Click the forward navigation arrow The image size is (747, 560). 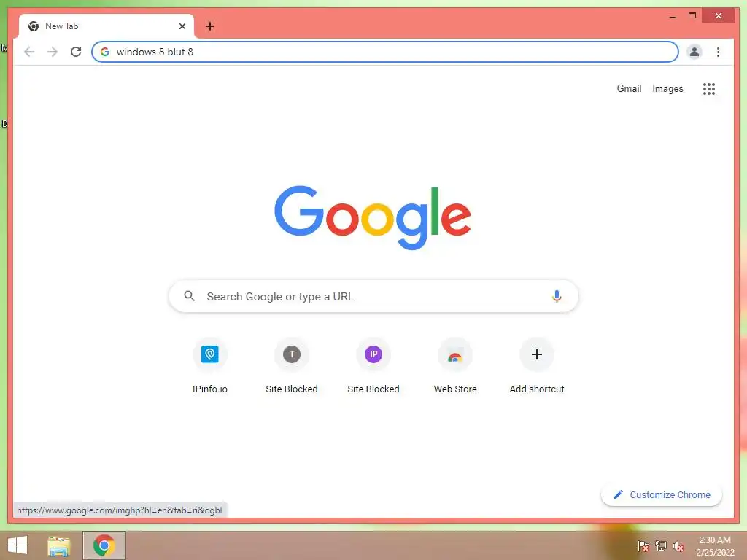tap(53, 52)
